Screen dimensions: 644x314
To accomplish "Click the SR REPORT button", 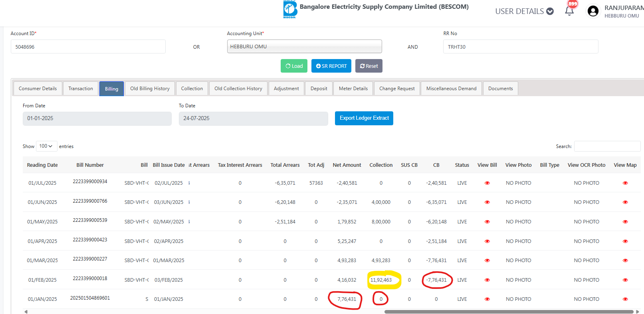I will (331, 66).
